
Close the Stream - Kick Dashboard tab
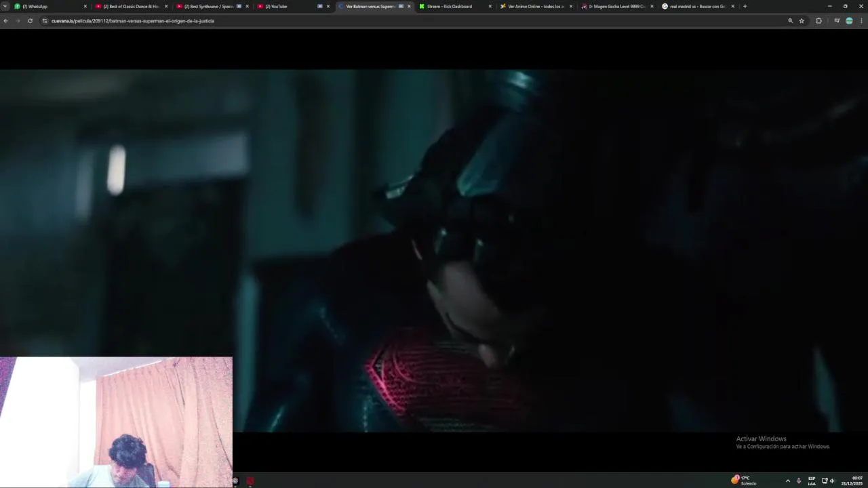pos(490,6)
